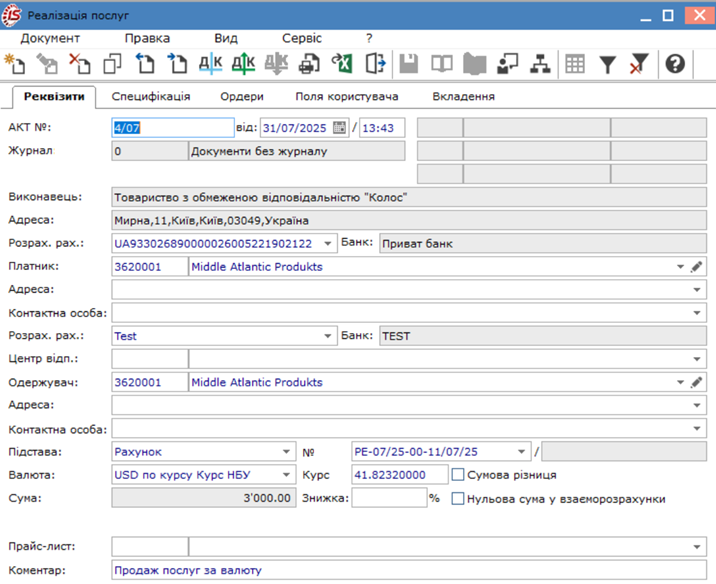The height and width of the screenshot is (584, 716).
Task: Create a new document with the toolbar icon
Action: pyautogui.click(x=15, y=63)
